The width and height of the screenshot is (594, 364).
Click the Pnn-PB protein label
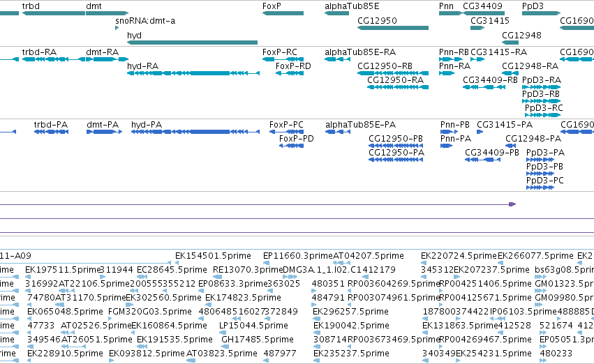coord(454,125)
